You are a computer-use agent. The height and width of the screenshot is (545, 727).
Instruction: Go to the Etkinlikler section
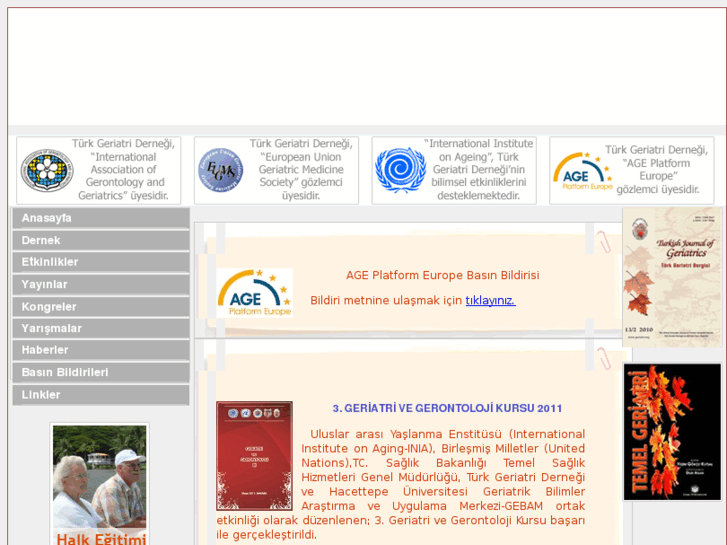point(101,262)
